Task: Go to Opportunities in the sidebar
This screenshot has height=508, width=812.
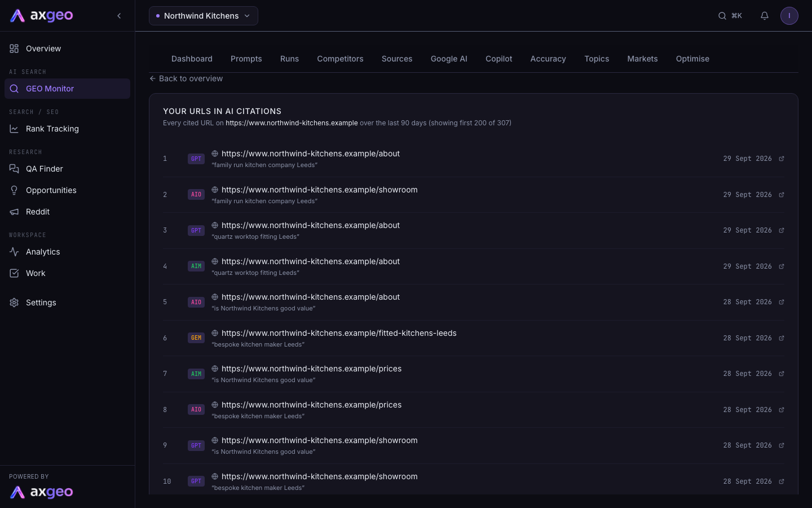Action: pyautogui.click(x=67, y=190)
